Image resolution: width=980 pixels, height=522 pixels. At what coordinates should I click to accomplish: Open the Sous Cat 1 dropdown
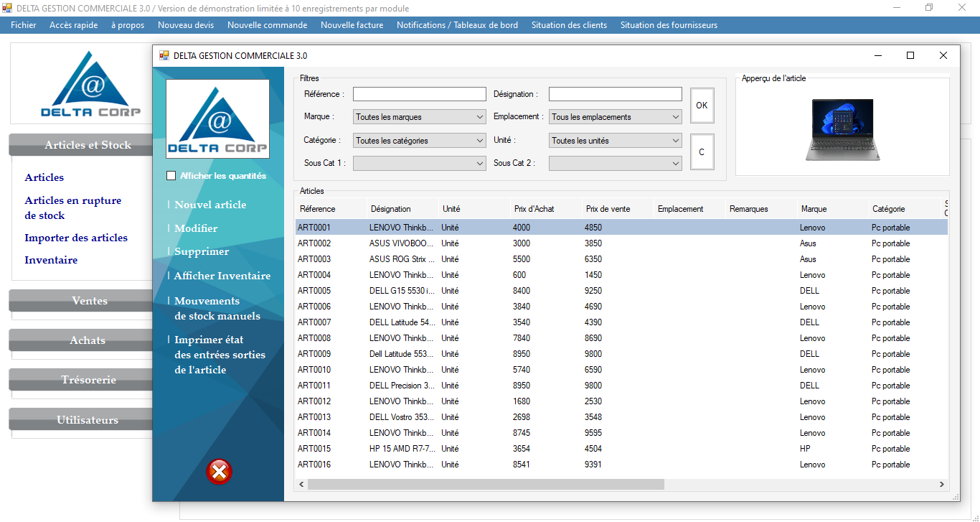point(420,163)
